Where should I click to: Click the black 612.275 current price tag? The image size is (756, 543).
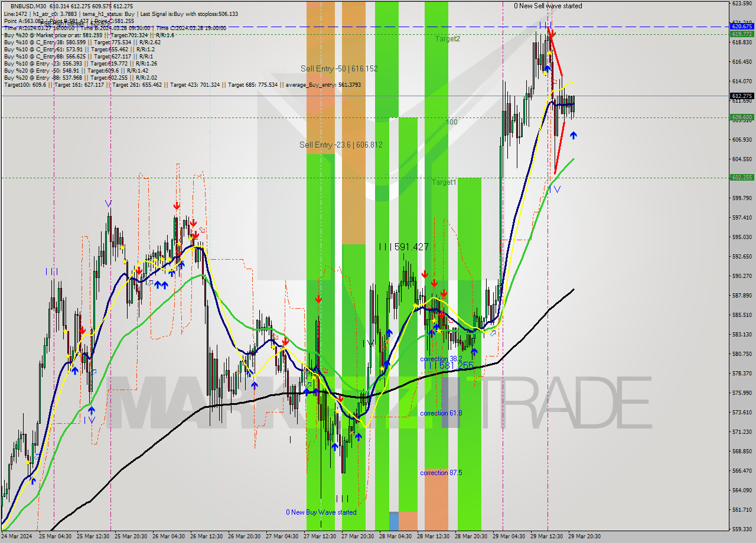(742, 96)
